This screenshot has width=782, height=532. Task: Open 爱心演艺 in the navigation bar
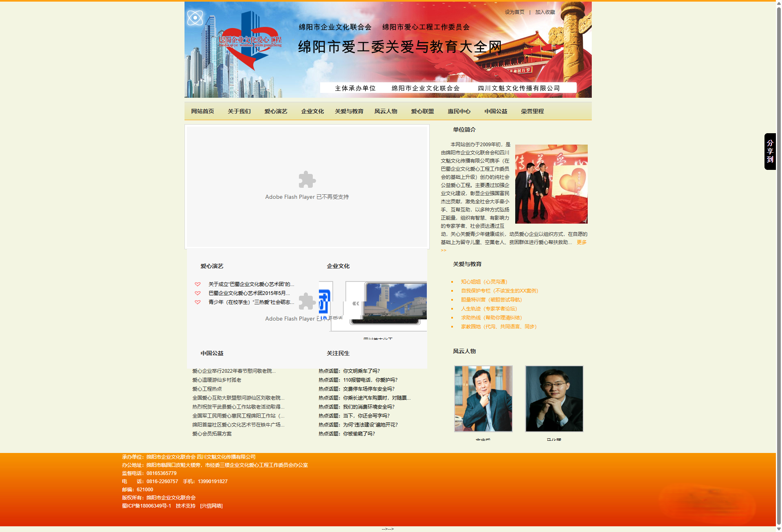(x=276, y=111)
